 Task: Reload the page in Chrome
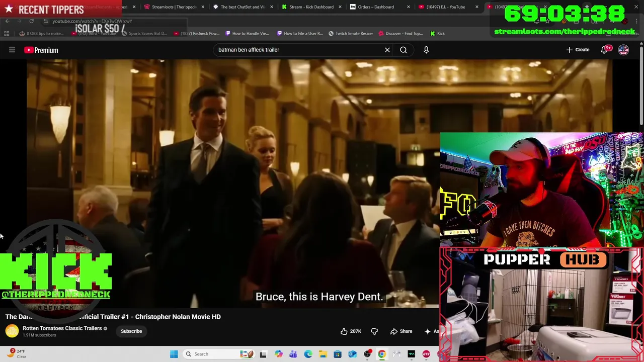click(x=31, y=21)
